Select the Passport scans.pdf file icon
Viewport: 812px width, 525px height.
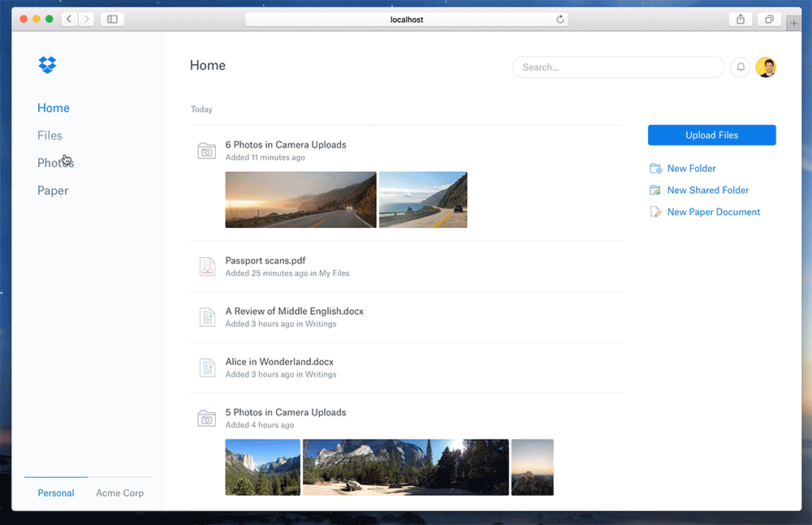tap(207, 266)
